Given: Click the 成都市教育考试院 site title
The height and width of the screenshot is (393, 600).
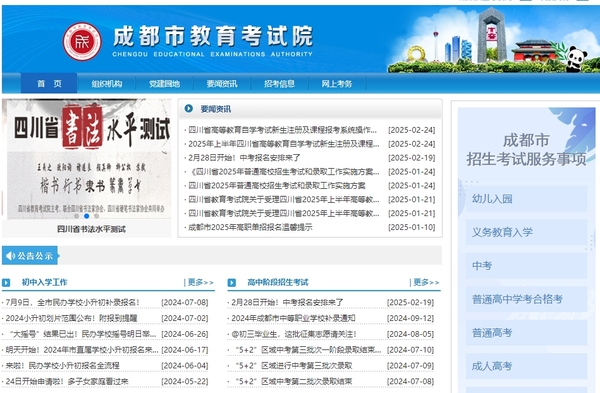Looking at the screenshot, I should pos(213,36).
